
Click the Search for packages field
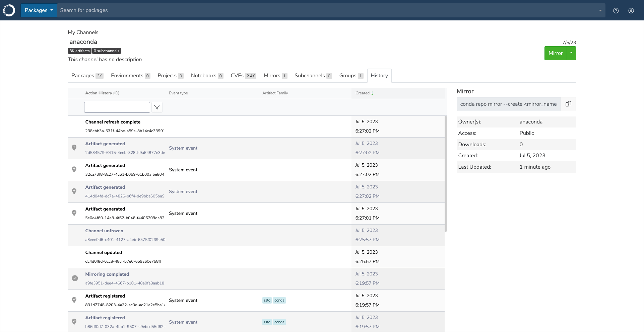click(327, 10)
